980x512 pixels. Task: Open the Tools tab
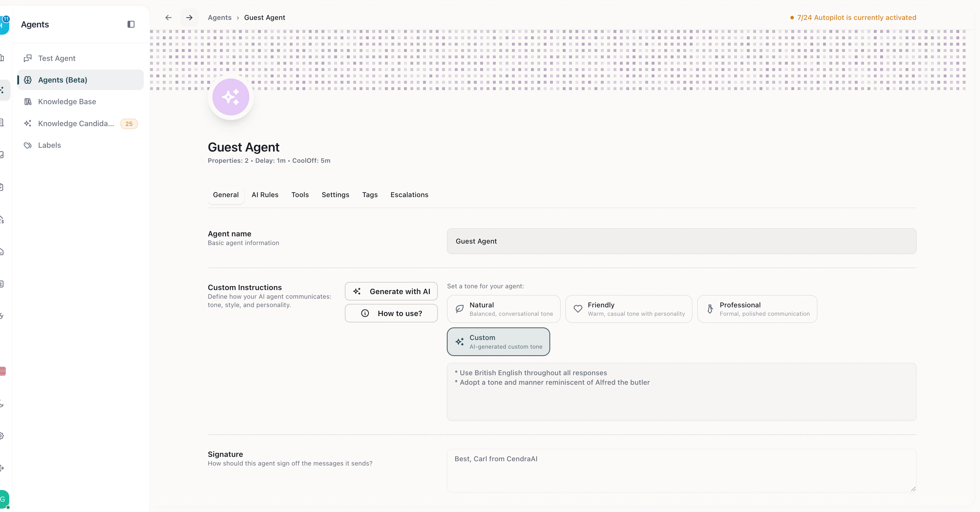click(300, 195)
